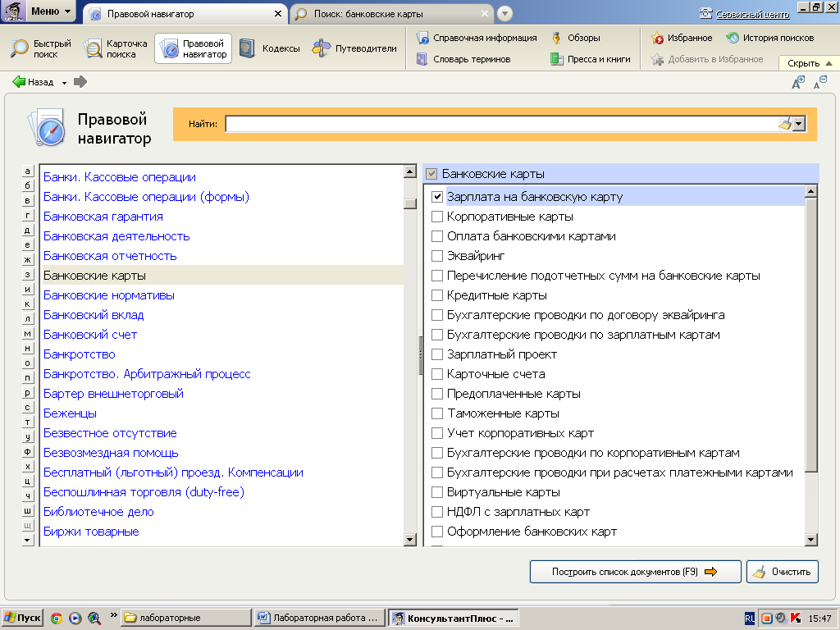Screen dimensions: 840x630
Task: Check Кредитные карты checkbox
Action: [x=437, y=295]
